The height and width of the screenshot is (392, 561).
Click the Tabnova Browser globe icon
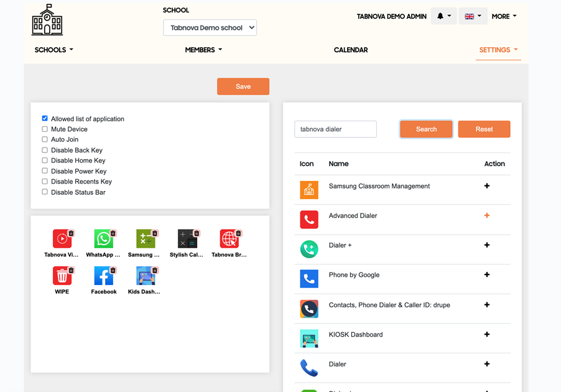coord(229,239)
